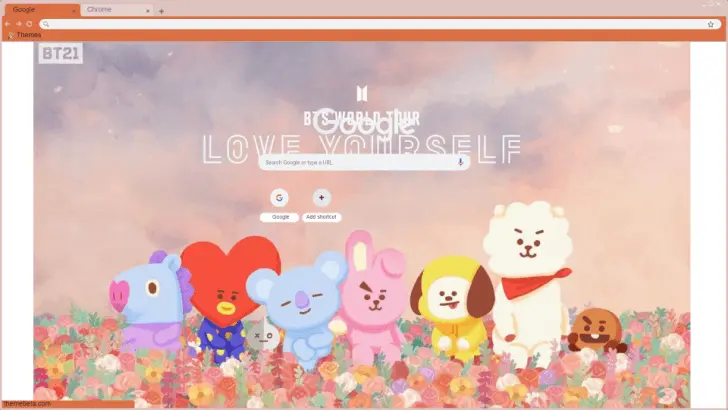
Task: Select the Google tab
Action: [x=35, y=10]
